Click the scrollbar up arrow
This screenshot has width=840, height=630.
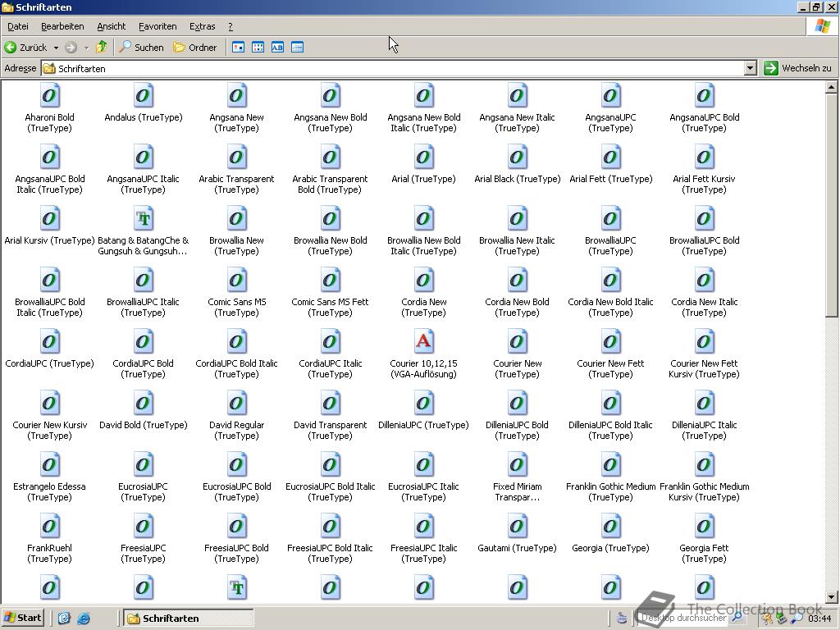point(831,87)
